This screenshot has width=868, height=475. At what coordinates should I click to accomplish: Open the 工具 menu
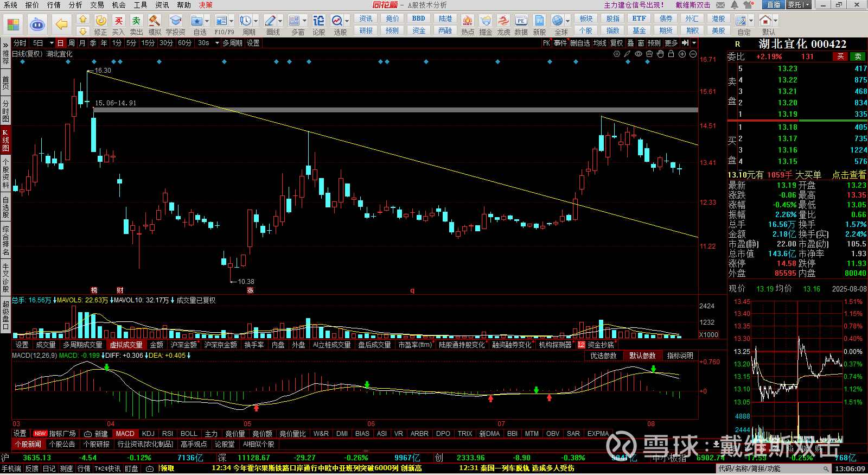pos(141,5)
